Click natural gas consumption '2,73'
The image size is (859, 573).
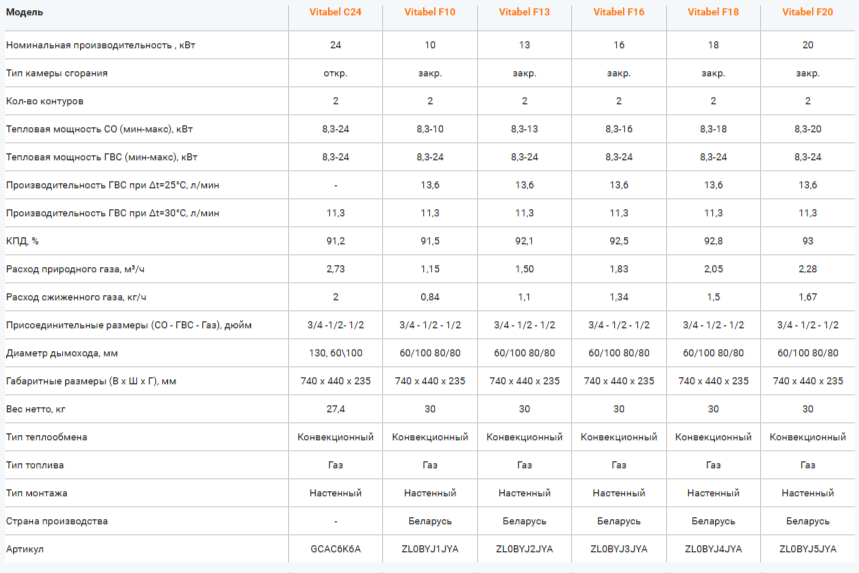click(x=335, y=269)
